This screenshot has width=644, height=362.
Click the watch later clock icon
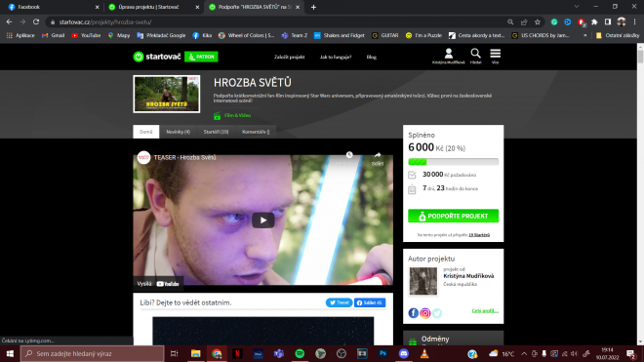coord(349,155)
